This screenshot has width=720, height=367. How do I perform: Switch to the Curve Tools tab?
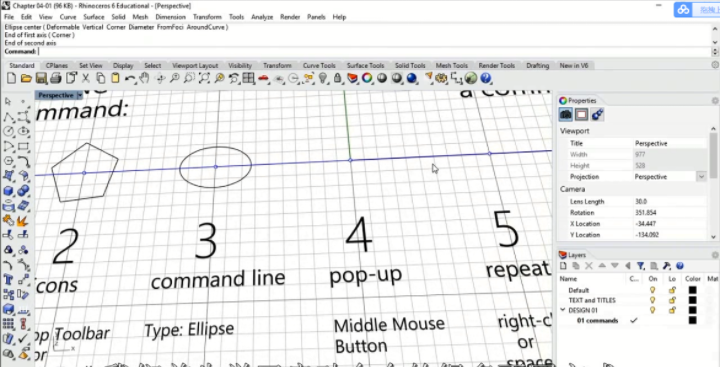click(319, 65)
